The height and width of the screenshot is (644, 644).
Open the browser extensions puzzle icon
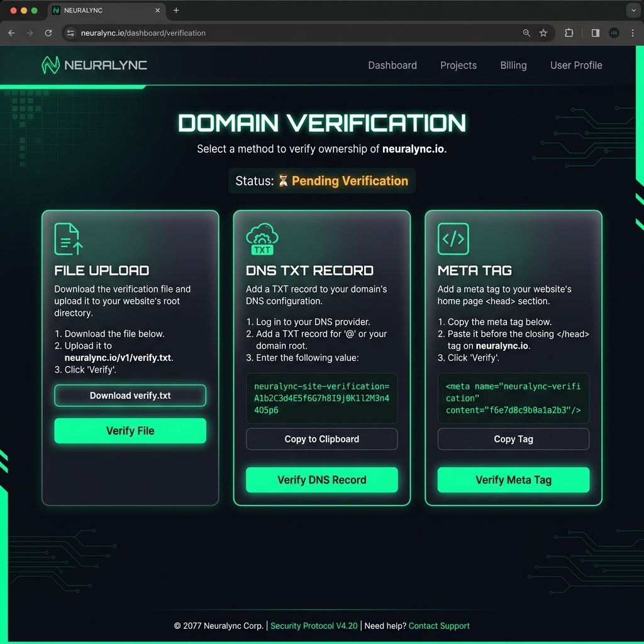[569, 33]
